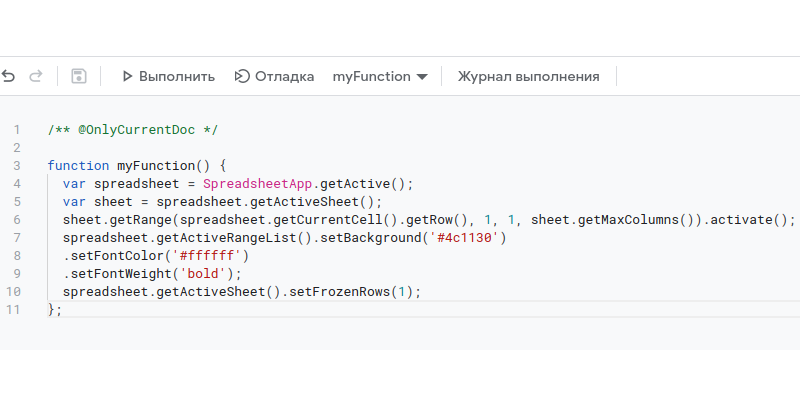
Task: Click line number 3 in the gutter
Action: pyautogui.click(x=17, y=165)
